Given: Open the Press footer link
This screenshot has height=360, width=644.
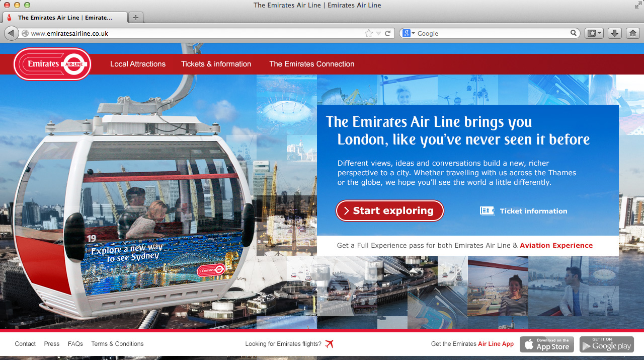Looking at the screenshot, I should 52,344.
